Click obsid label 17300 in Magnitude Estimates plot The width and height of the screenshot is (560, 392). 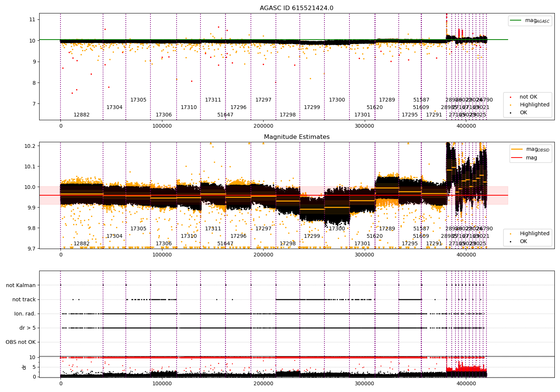coord(337,229)
